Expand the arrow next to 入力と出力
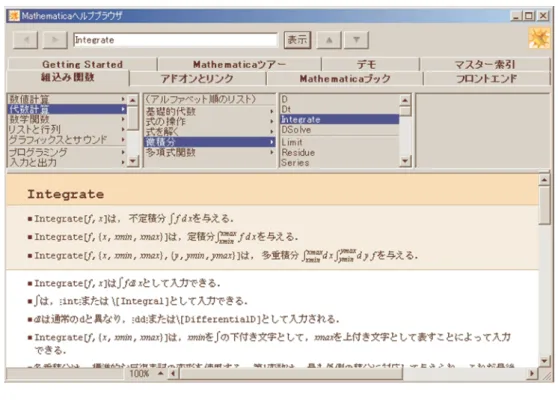The image size is (558, 400). tap(123, 162)
